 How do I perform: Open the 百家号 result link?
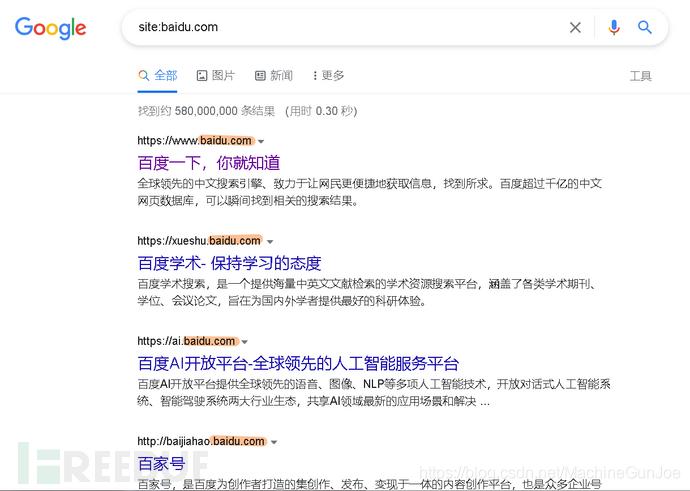[x=161, y=464]
